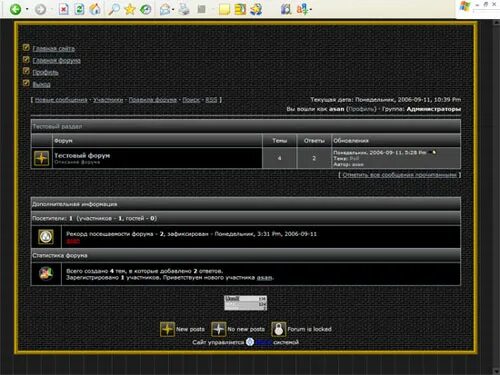Click the 'New posts' legend icon

pos(167,329)
